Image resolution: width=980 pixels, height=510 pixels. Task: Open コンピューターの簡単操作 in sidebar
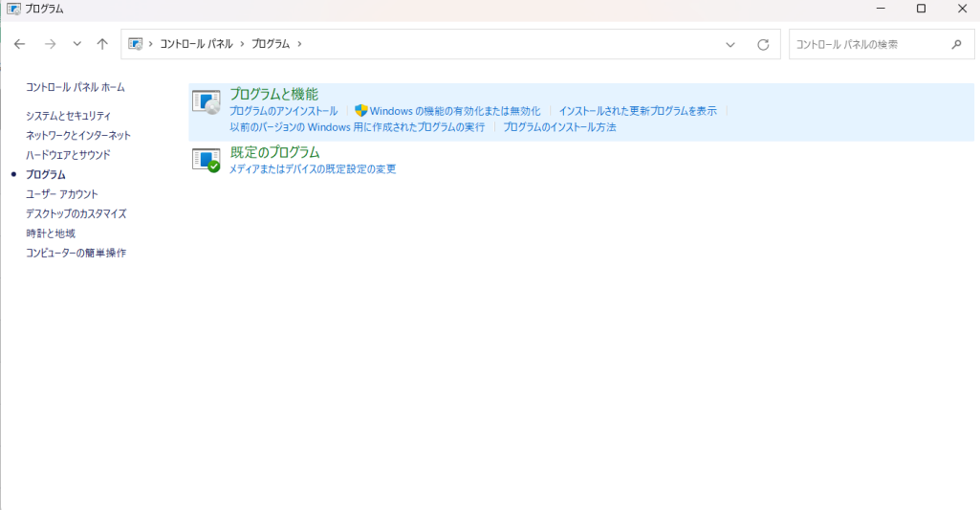pyautogui.click(x=76, y=253)
